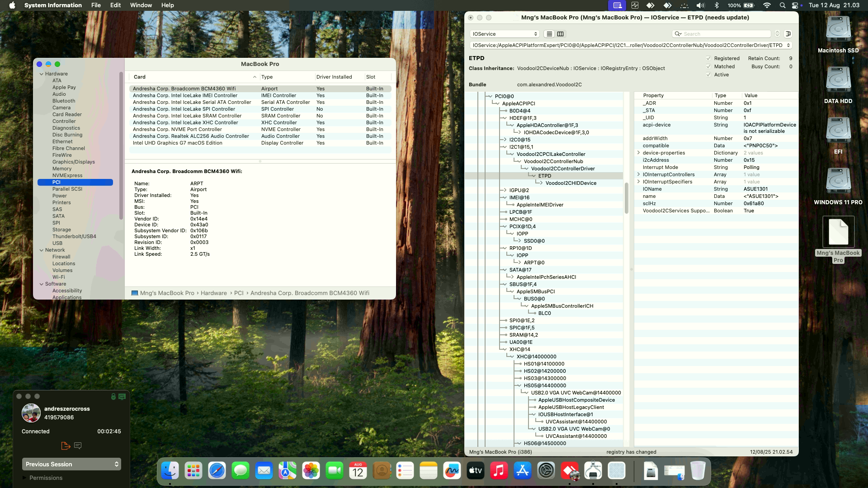Expand the Permissions disclosure triangle
The image size is (868, 488).
coord(24,478)
